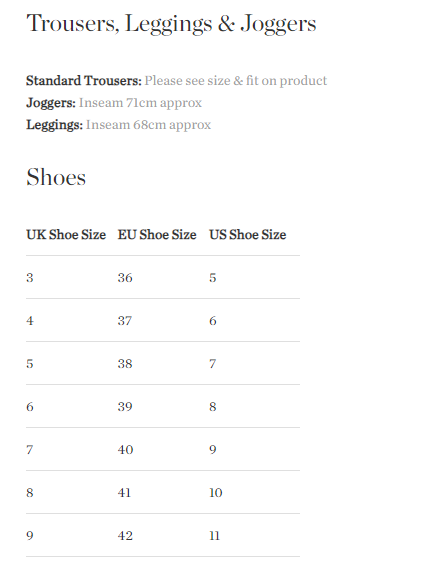The width and height of the screenshot is (431, 570).
Task: Select the Joggers inseam 71cm text
Action: click(x=140, y=103)
